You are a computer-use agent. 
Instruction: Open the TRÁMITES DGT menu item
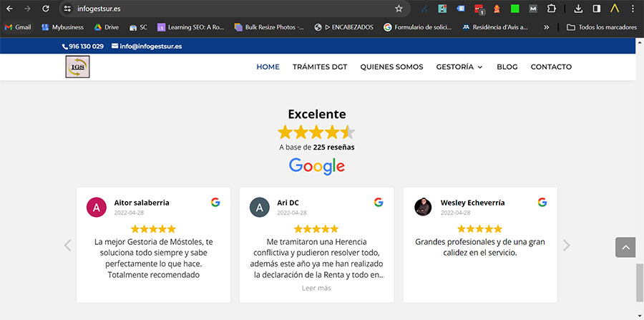pyautogui.click(x=320, y=67)
